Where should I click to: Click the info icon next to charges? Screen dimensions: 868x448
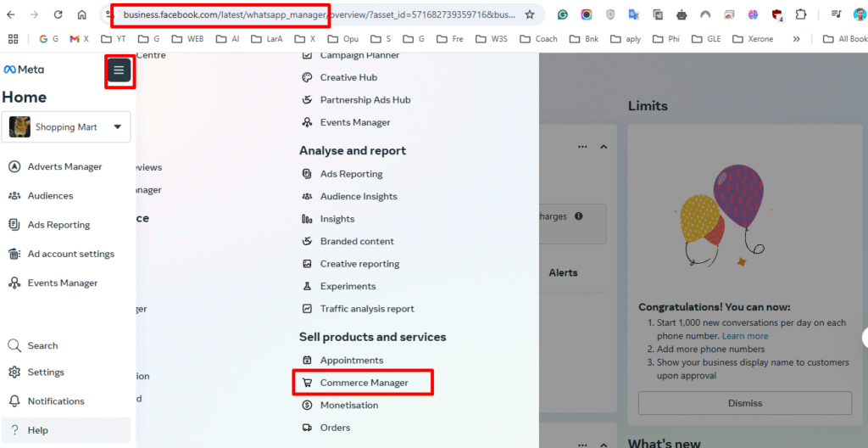click(x=578, y=216)
